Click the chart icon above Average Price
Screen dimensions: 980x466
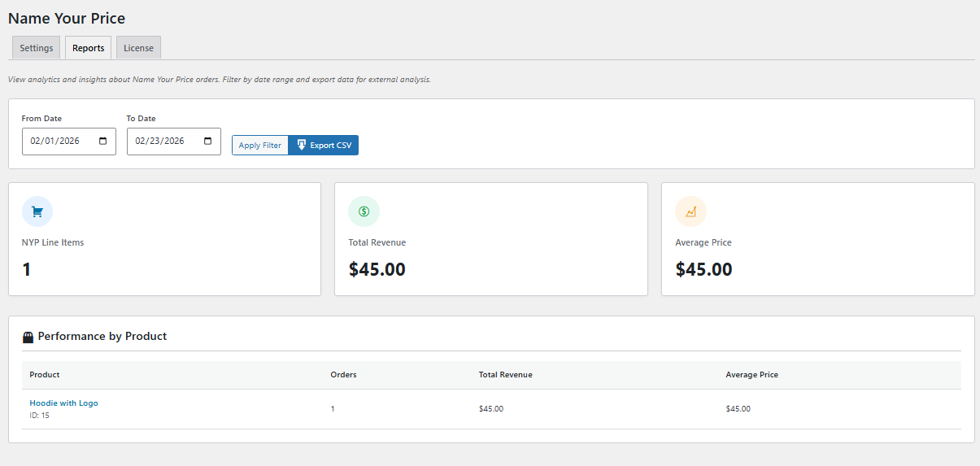click(690, 211)
